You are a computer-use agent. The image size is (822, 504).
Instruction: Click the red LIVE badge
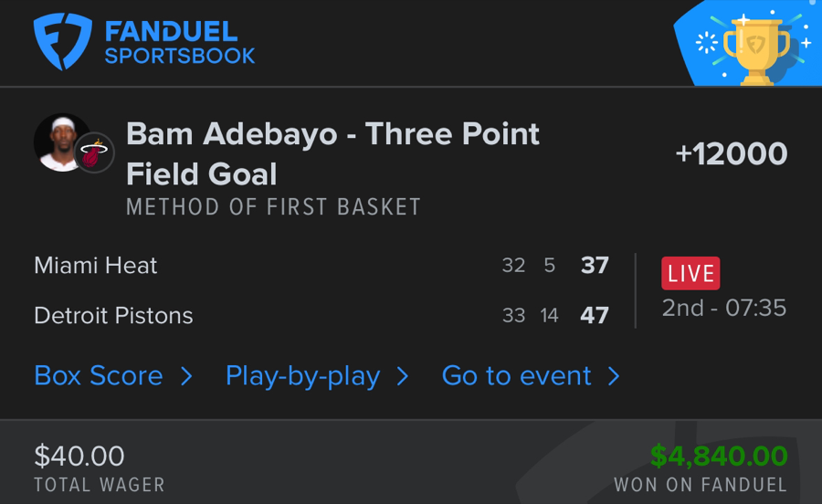click(690, 273)
